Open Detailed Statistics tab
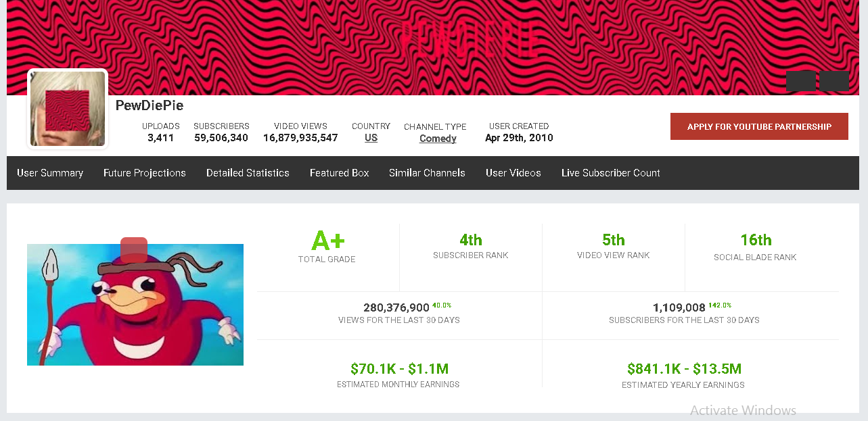This screenshot has height=421, width=868. click(248, 173)
